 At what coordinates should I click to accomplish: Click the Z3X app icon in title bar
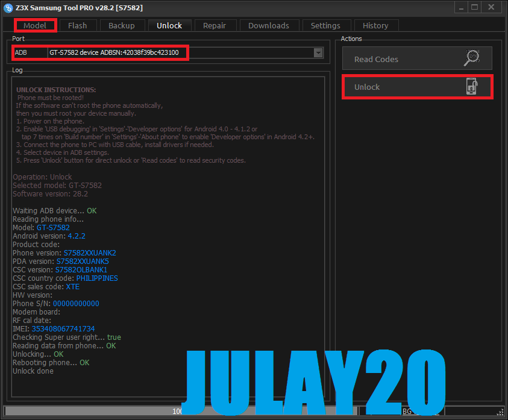coord(8,8)
